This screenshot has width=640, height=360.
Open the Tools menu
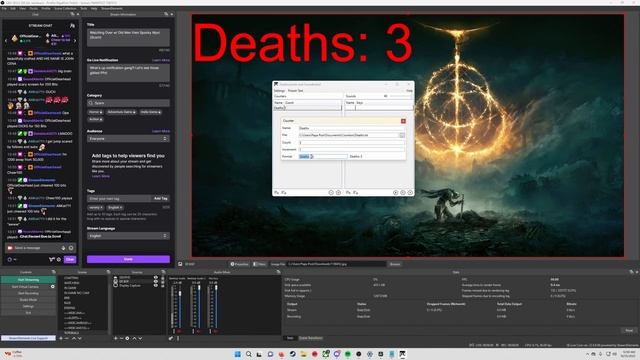tap(84, 8)
